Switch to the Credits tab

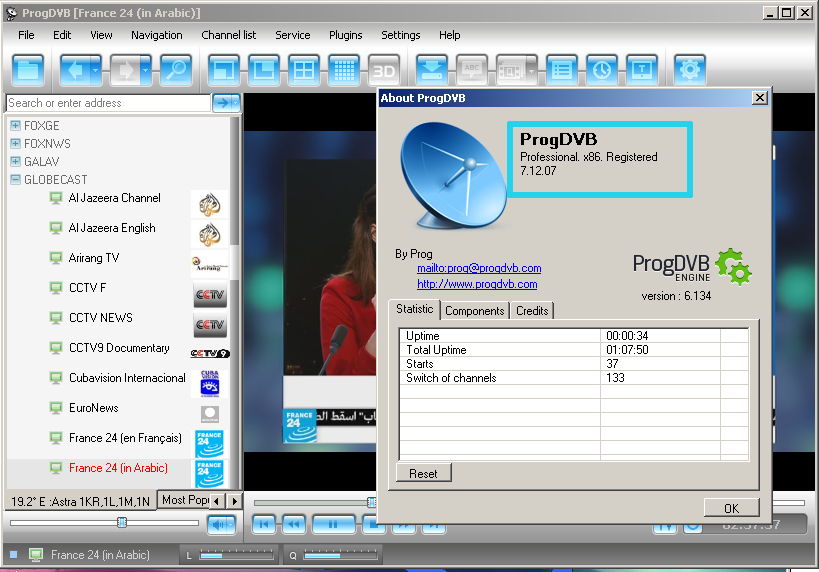click(532, 311)
